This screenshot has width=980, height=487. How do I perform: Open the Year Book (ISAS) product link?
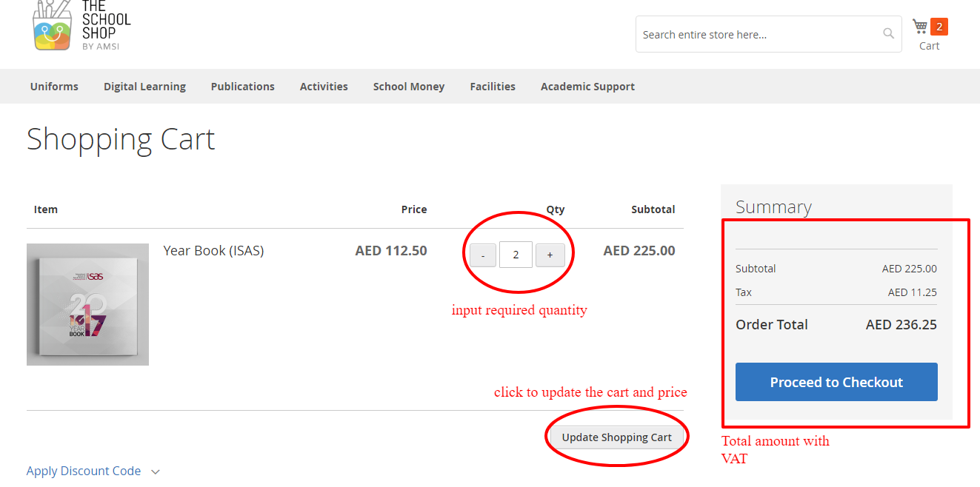click(x=213, y=250)
